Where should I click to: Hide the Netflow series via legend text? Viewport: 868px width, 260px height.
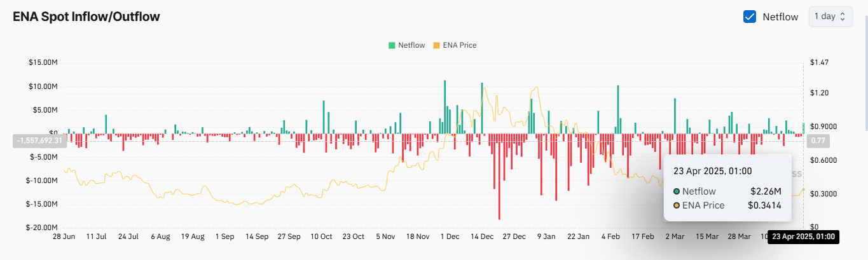click(x=411, y=45)
